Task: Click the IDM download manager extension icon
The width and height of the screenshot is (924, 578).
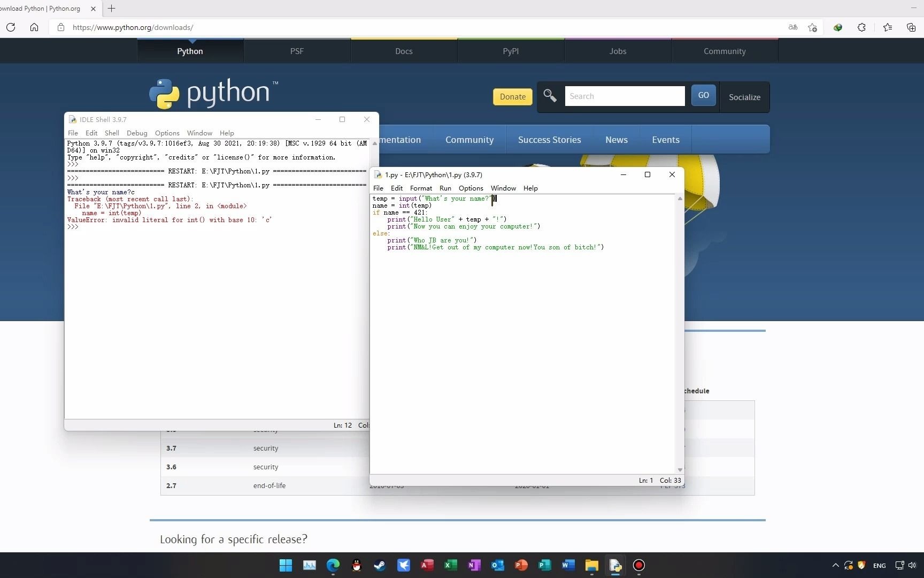Action: [838, 27]
